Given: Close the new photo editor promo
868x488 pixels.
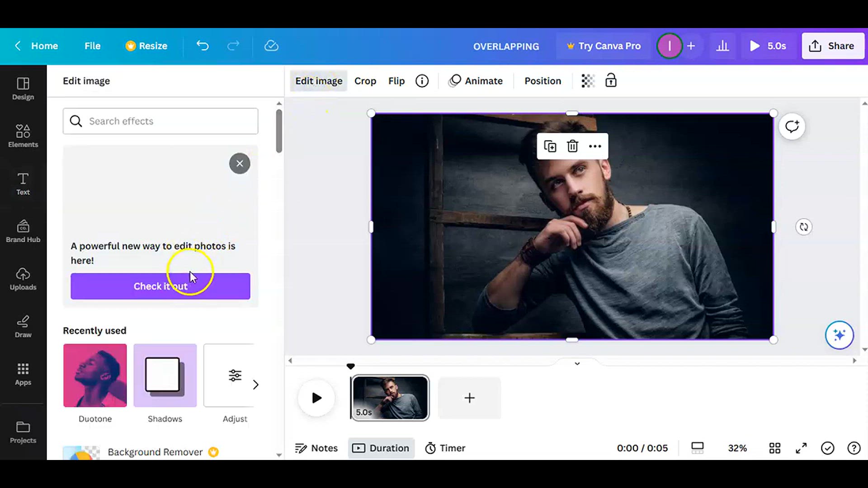Looking at the screenshot, I should coord(240,164).
